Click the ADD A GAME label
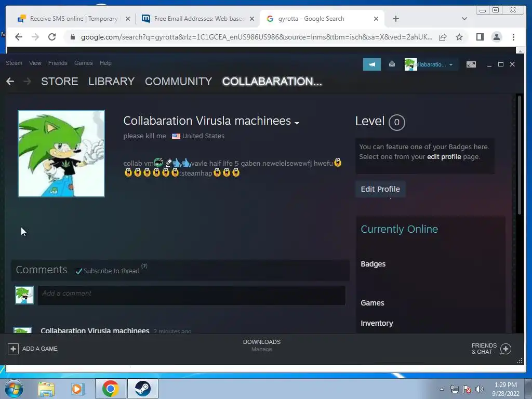This screenshot has width=532, height=399. coord(39,349)
